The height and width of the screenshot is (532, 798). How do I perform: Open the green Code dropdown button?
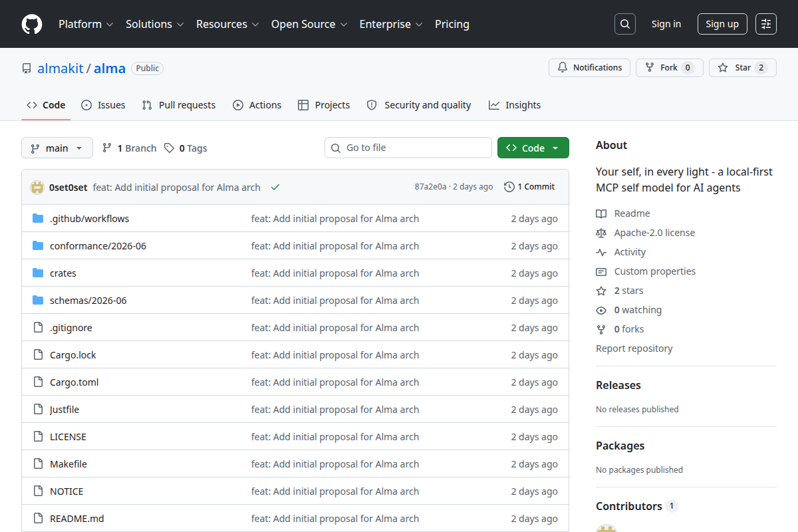(x=533, y=148)
